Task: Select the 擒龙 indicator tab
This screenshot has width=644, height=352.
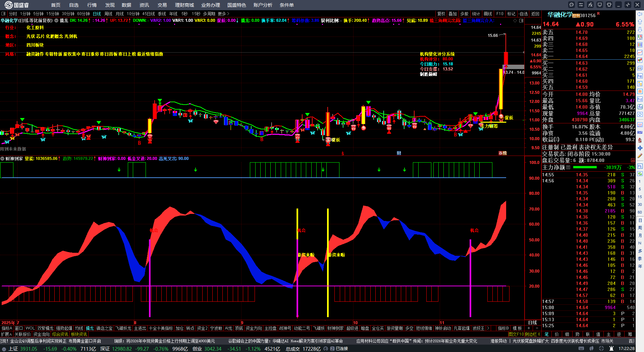Action: (90, 328)
